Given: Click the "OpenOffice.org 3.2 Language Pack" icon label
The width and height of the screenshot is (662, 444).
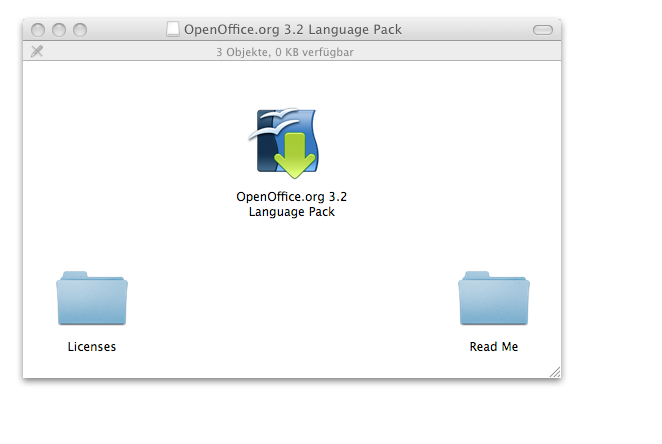Looking at the screenshot, I should (291, 204).
